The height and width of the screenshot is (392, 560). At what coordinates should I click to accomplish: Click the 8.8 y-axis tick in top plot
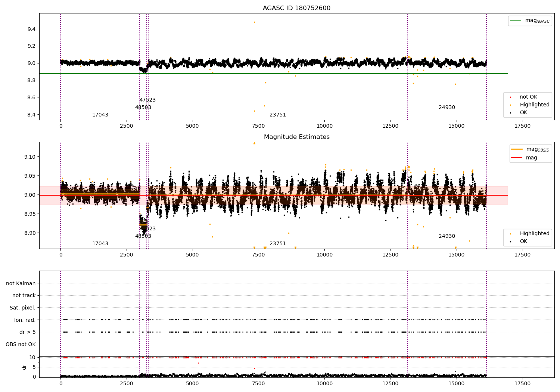tap(31, 80)
